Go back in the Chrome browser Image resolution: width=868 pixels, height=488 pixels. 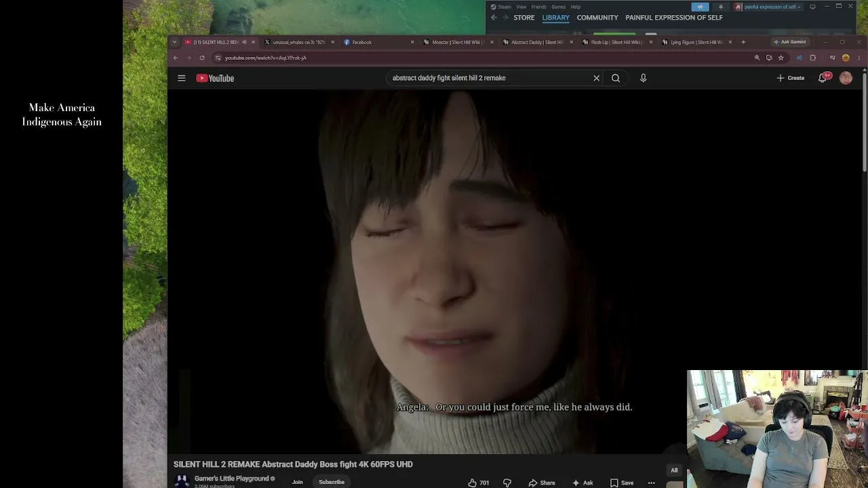(x=176, y=58)
